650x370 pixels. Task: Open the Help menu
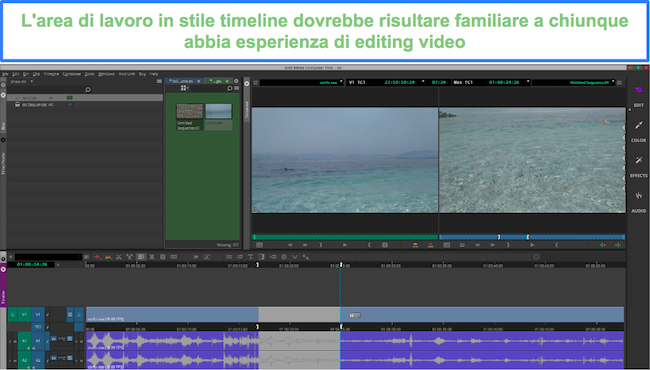coord(154,74)
